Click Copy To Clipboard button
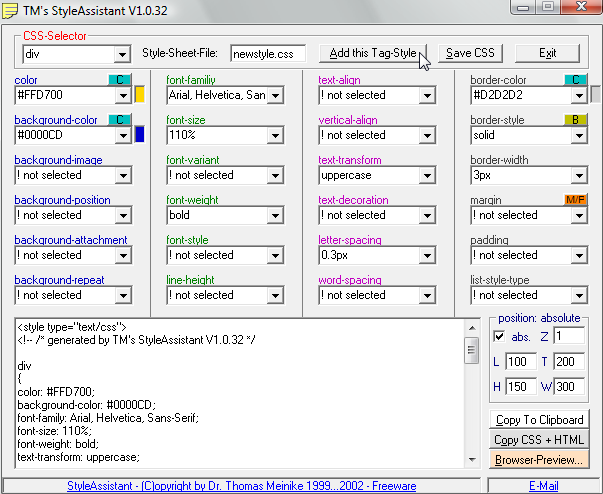The image size is (603, 494). click(539, 420)
